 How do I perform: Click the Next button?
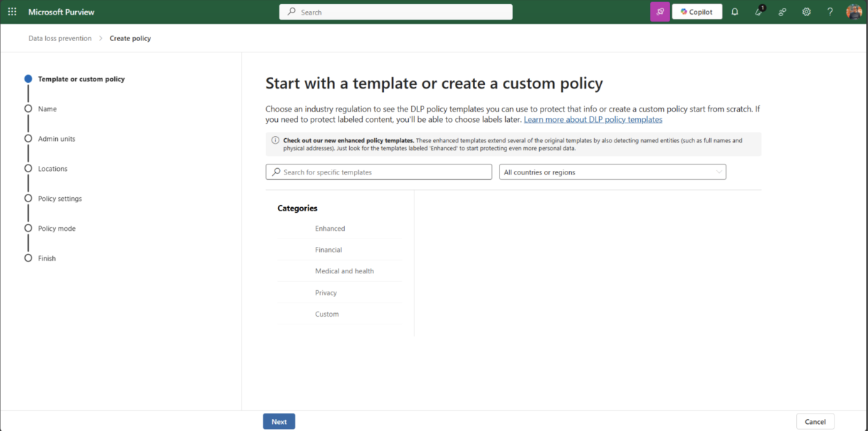click(x=279, y=421)
